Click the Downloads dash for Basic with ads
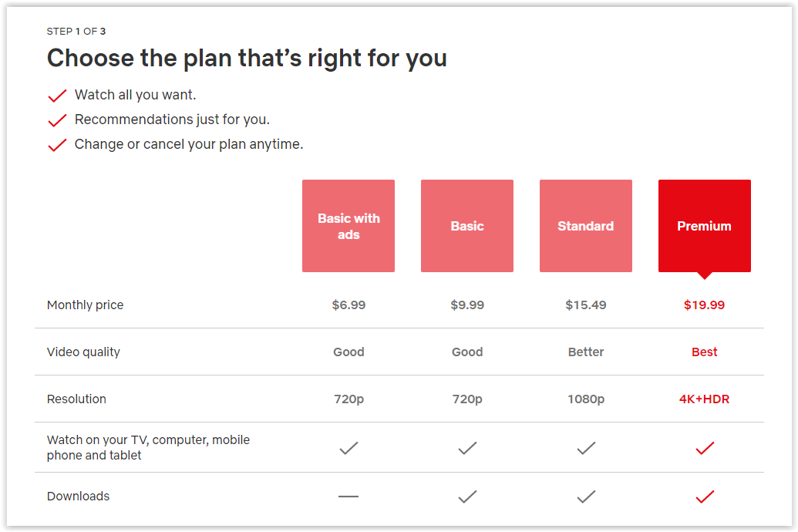The image size is (798, 532). pyautogui.click(x=348, y=497)
